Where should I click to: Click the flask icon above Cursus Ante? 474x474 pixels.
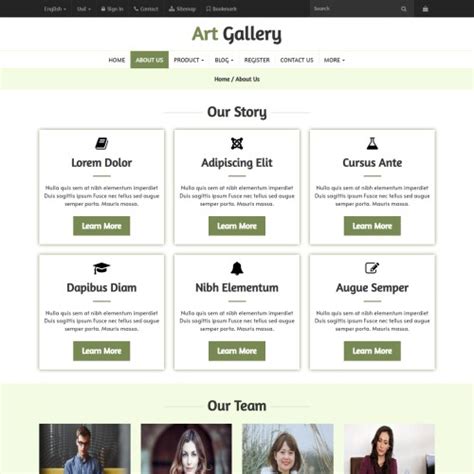[372, 144]
